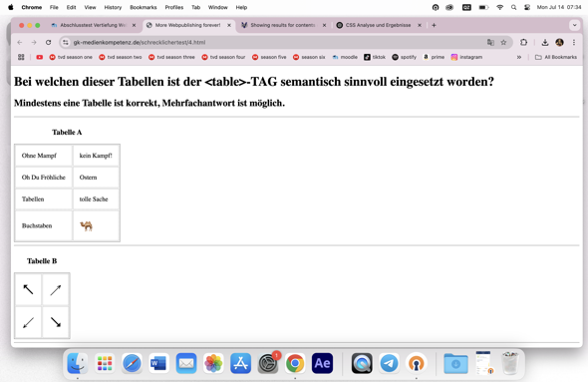Open the tvd season four bookmark
This screenshot has width=588, height=382.
pyautogui.click(x=223, y=57)
